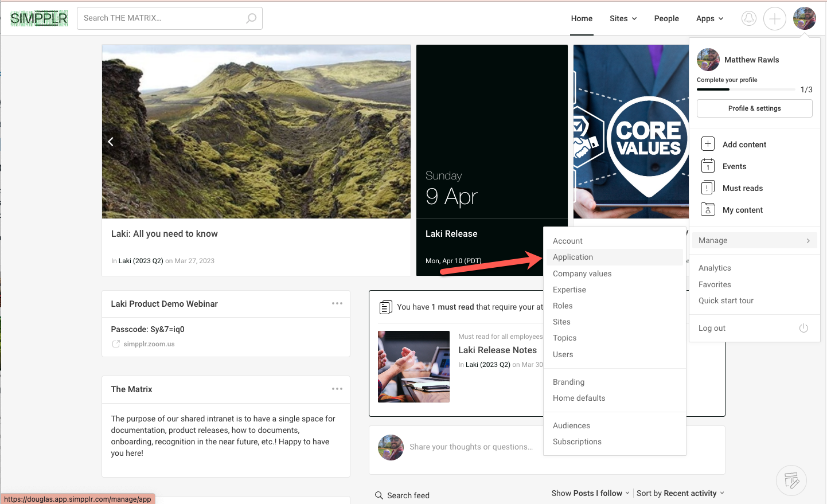Image resolution: width=827 pixels, height=504 pixels.
Task: Click the Profile & settings button
Action: (754, 108)
